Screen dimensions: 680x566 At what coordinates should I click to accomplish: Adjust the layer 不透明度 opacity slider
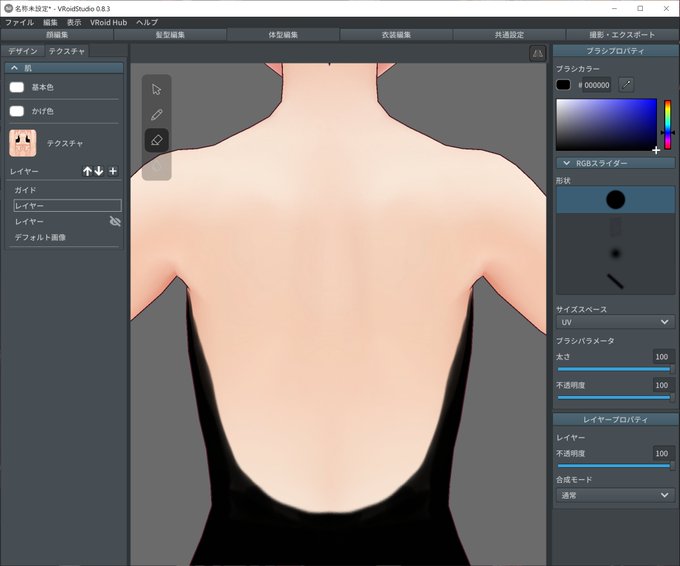615,466
